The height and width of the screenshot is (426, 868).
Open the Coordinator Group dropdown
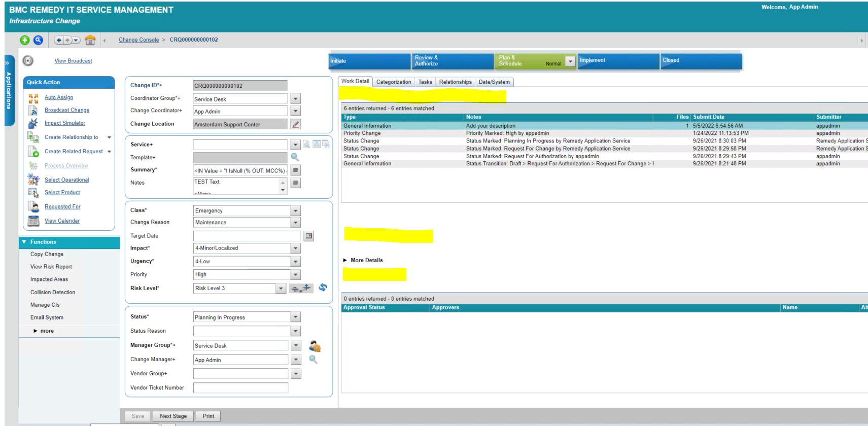296,99
